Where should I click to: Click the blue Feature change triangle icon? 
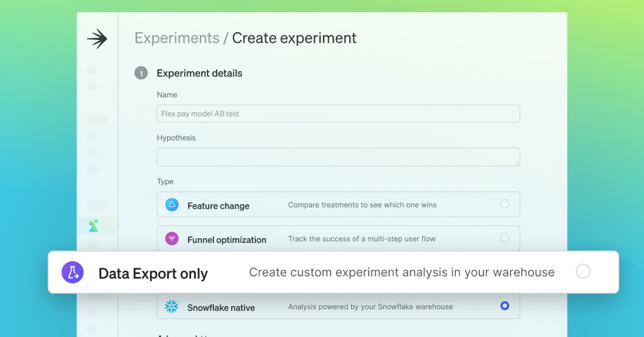point(172,204)
